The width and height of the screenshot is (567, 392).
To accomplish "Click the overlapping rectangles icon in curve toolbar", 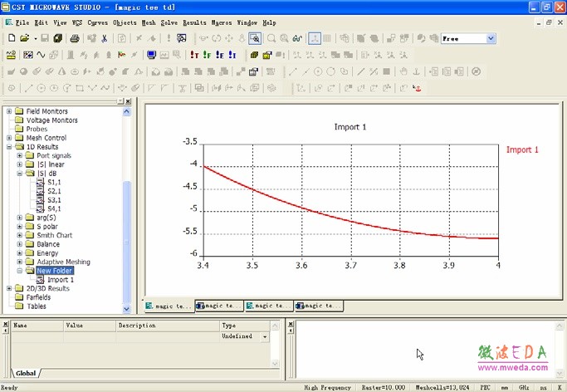I will coord(199,88).
